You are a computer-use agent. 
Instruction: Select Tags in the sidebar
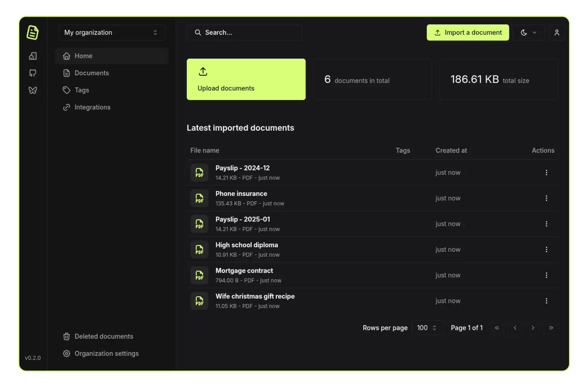111,90
